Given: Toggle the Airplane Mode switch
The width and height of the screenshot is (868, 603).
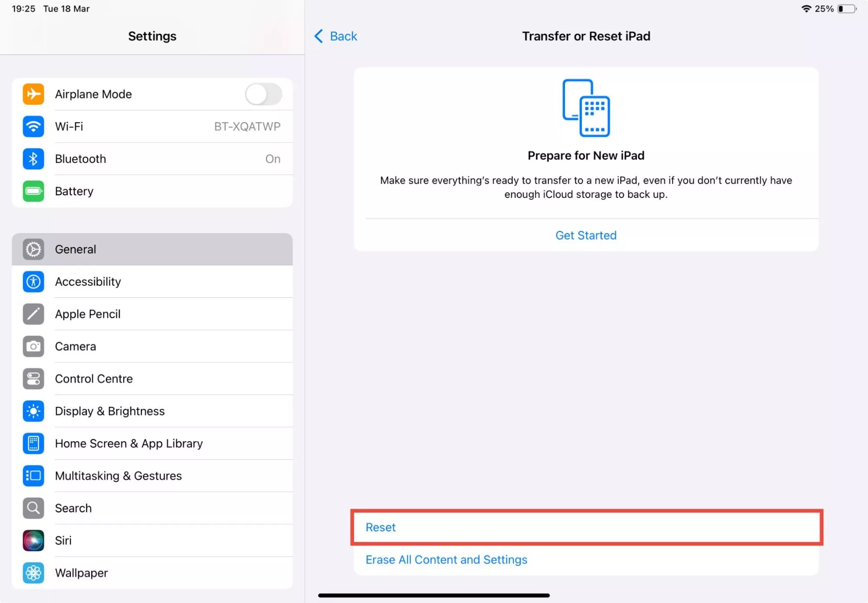Looking at the screenshot, I should (x=263, y=94).
